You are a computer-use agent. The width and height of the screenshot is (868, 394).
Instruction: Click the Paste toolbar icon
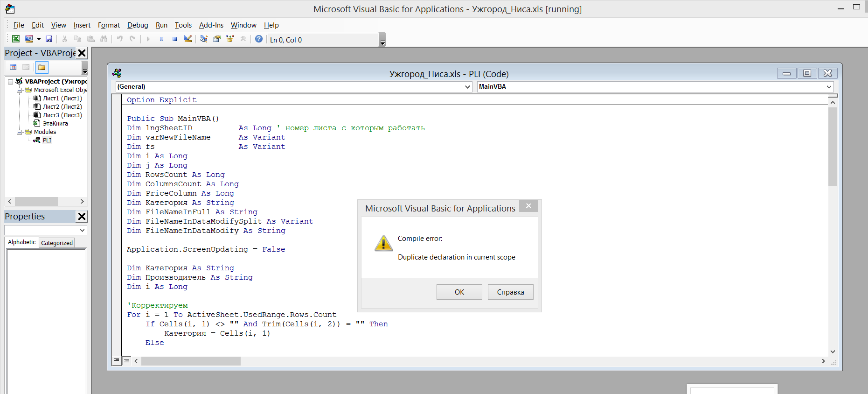[x=91, y=39]
